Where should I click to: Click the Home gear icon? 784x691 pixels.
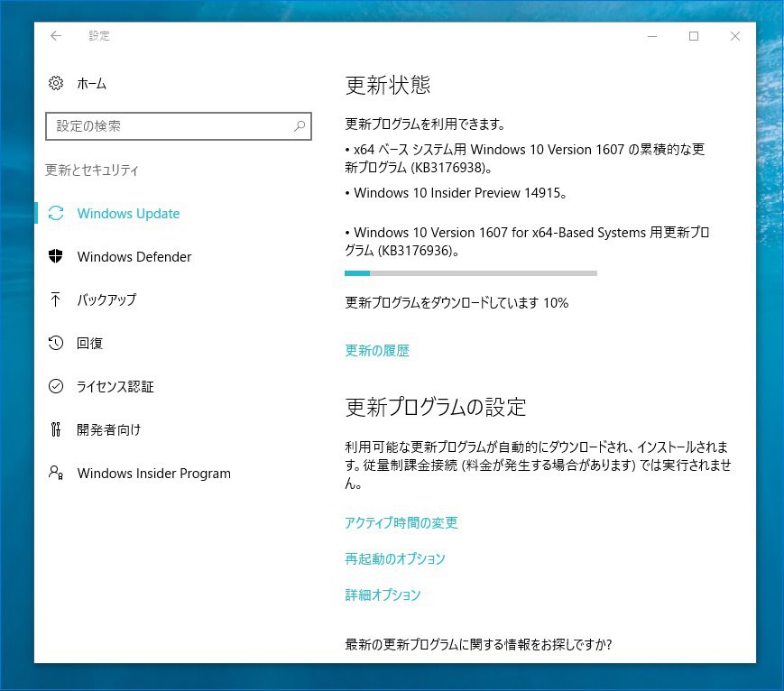56,83
